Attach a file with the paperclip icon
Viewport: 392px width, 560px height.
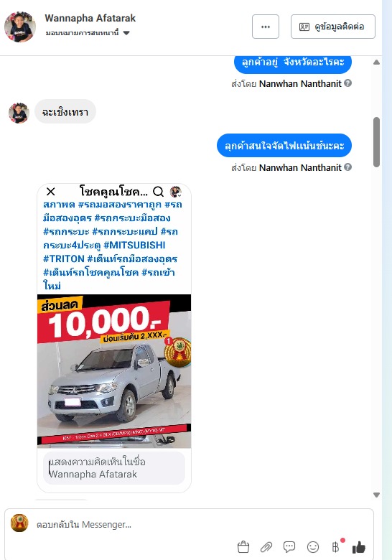266,547
